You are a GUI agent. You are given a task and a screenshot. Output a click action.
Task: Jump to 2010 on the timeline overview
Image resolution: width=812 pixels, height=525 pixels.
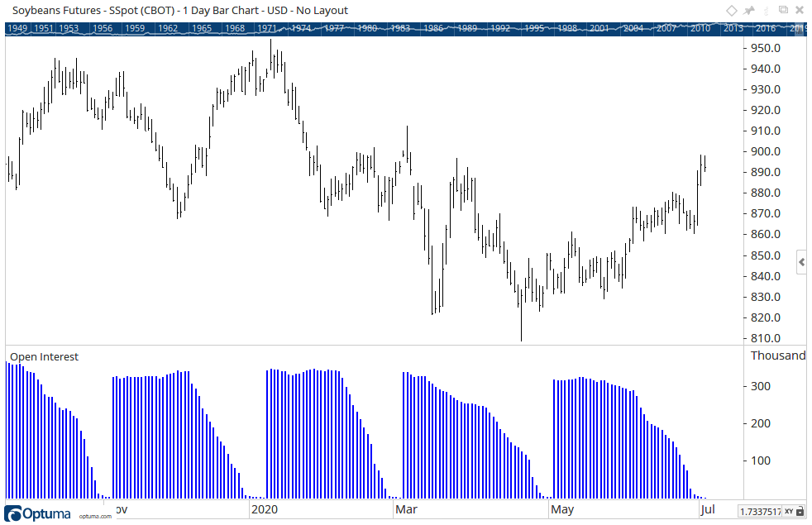(700, 28)
